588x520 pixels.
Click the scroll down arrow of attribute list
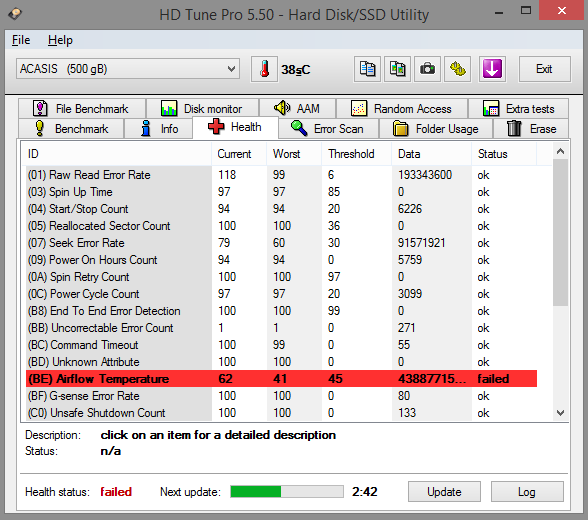click(x=561, y=413)
